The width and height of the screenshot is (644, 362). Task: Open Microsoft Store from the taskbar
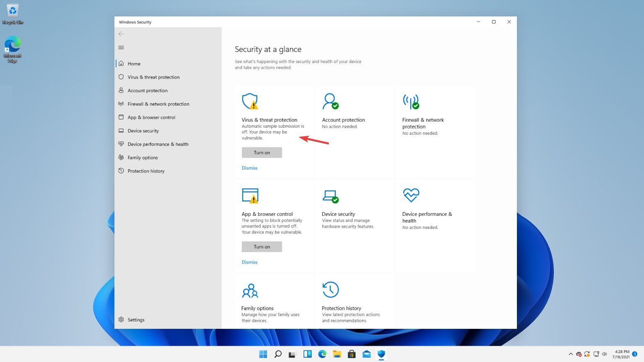352,354
